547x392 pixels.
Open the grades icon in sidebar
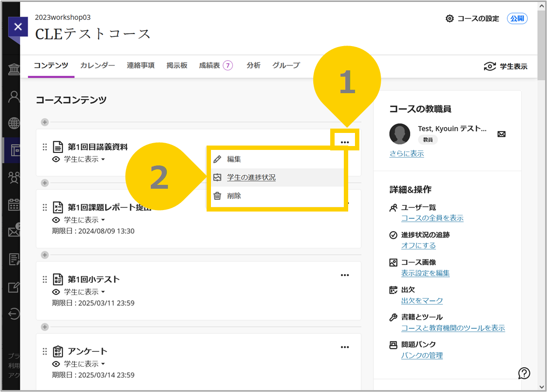(x=14, y=260)
